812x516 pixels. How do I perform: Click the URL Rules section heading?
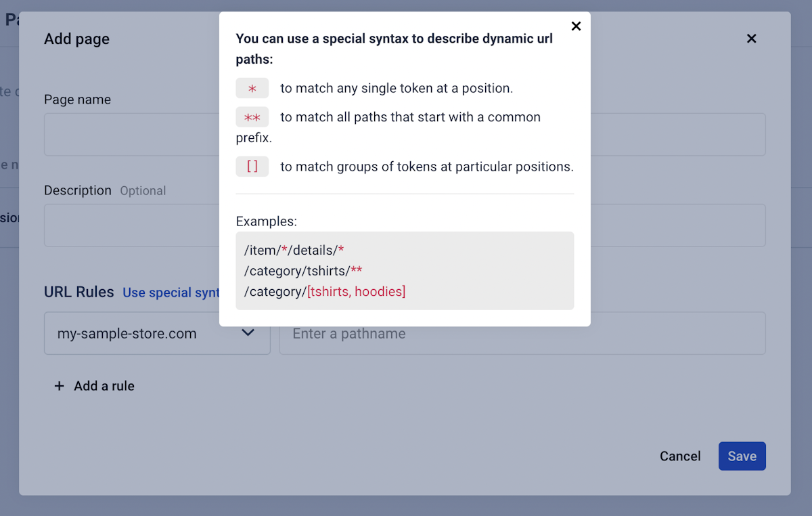(x=79, y=292)
